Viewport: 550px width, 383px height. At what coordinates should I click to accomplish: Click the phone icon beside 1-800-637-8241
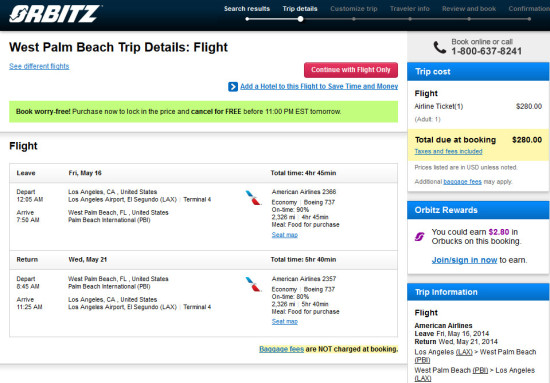pyautogui.click(x=440, y=47)
